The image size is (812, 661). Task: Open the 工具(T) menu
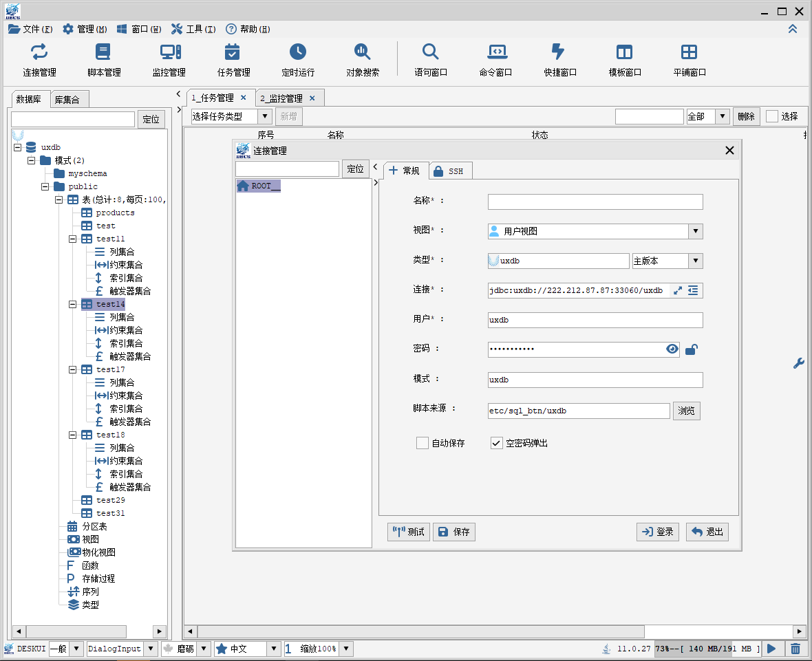pyautogui.click(x=193, y=29)
